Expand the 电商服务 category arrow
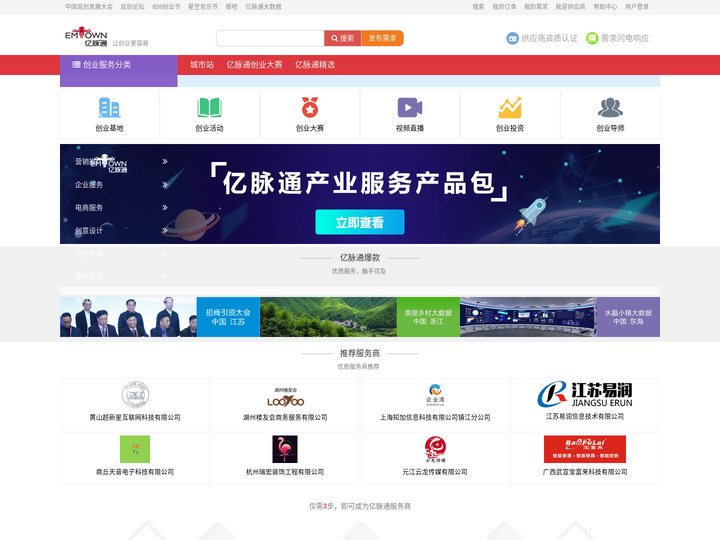720x540 pixels. click(x=165, y=208)
